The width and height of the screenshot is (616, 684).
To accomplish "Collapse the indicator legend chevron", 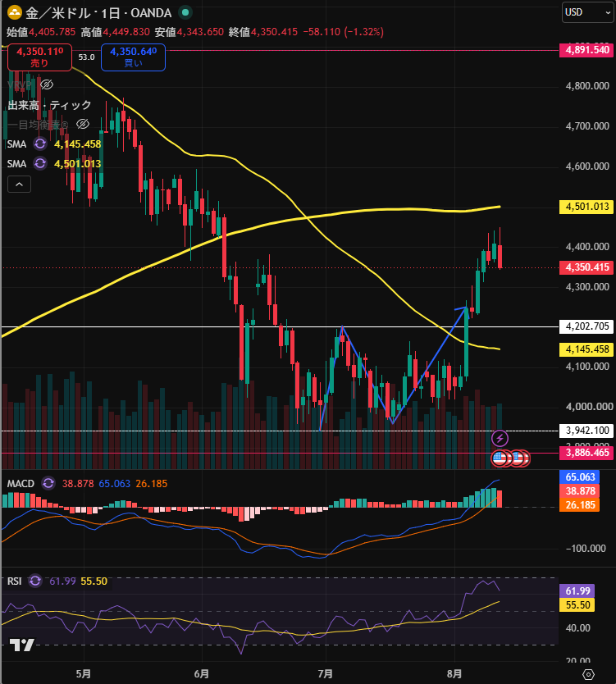I will [19, 185].
